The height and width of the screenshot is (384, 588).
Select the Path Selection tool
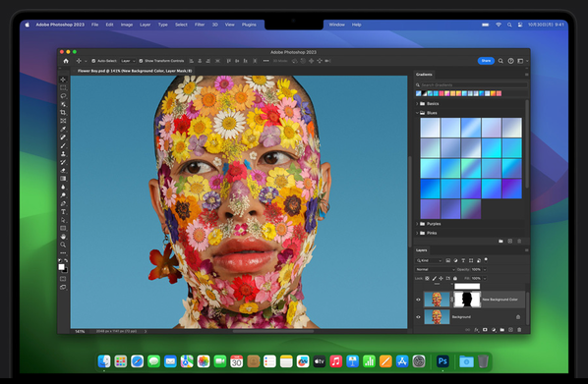(x=63, y=220)
